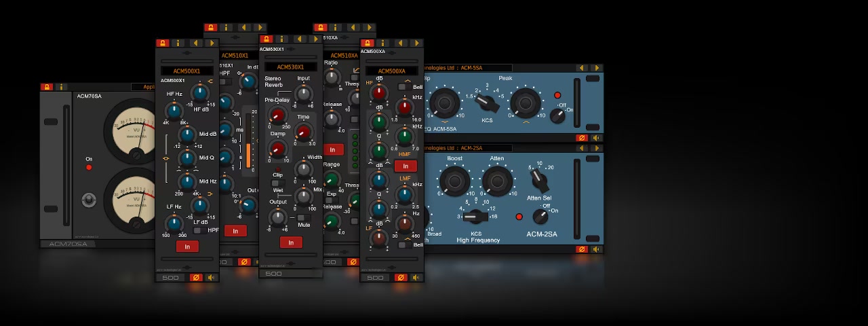
Task: Click the phase invert icon on ACM500XA
Action: coord(401,277)
